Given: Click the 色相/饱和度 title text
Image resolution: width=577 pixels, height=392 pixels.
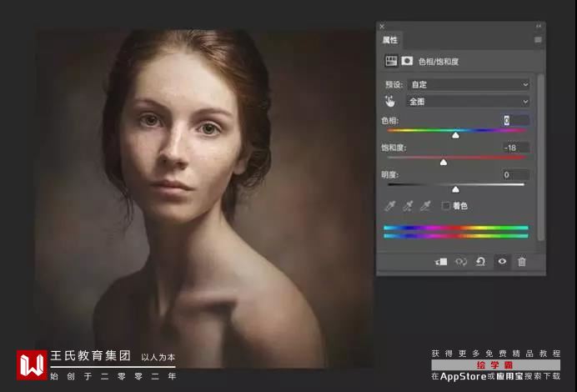Looking at the screenshot, I should pyautogui.click(x=439, y=62).
